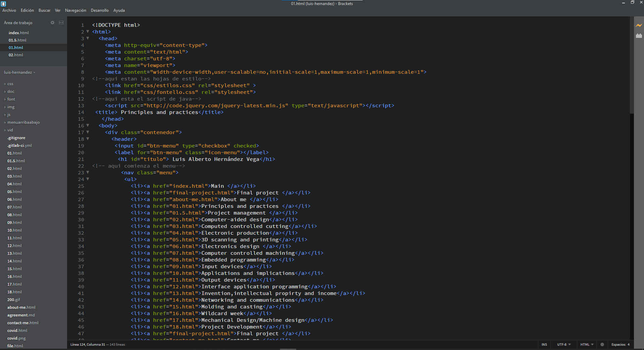The width and height of the screenshot is (644, 350).
Task: Toggle INS insert mode in status bar
Action: (x=544, y=344)
